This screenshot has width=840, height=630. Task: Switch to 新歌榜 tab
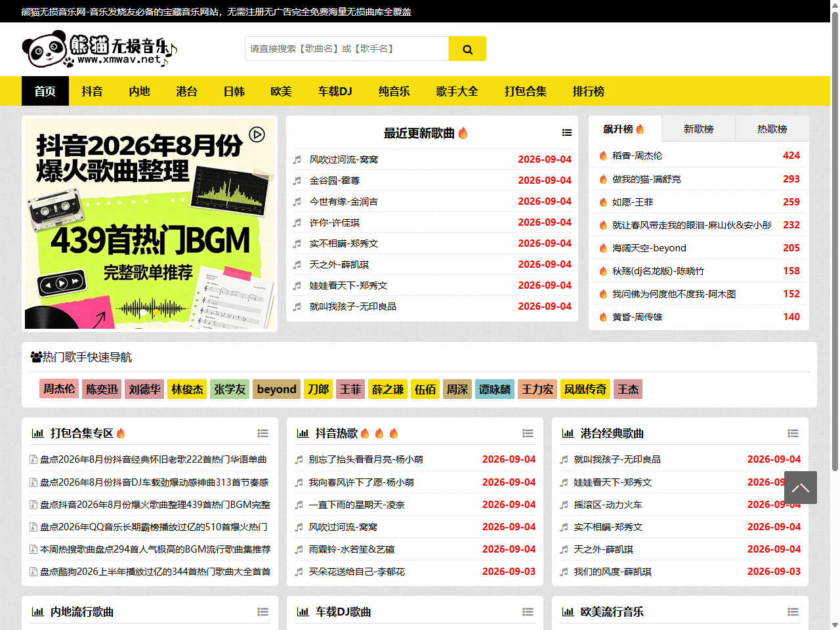coord(699,129)
